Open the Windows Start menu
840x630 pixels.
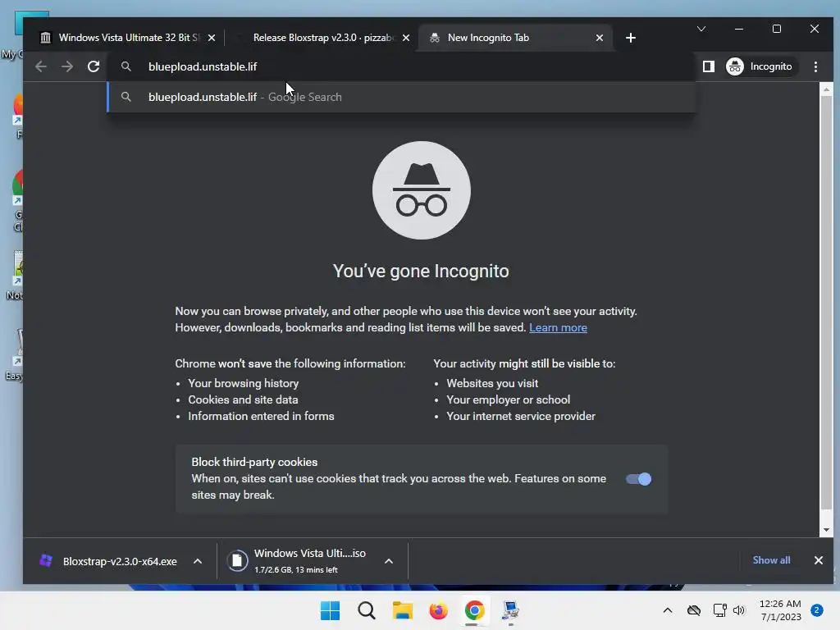(330, 610)
